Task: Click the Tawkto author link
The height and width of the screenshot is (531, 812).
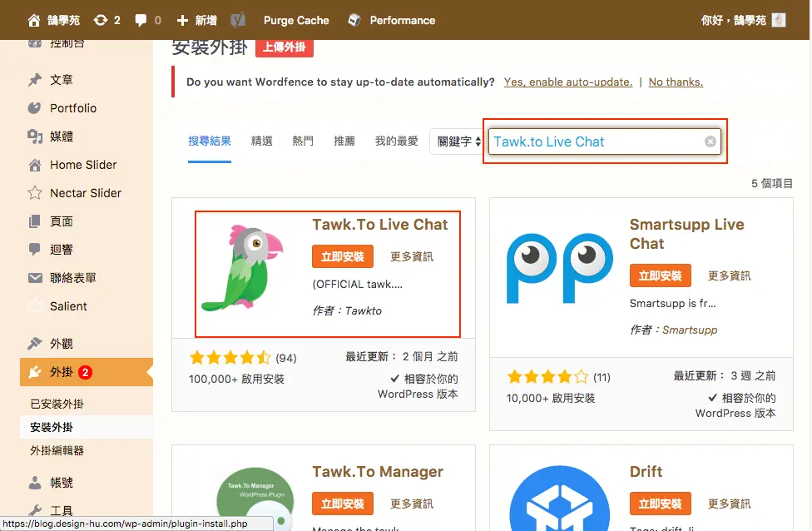Action: tap(364, 310)
